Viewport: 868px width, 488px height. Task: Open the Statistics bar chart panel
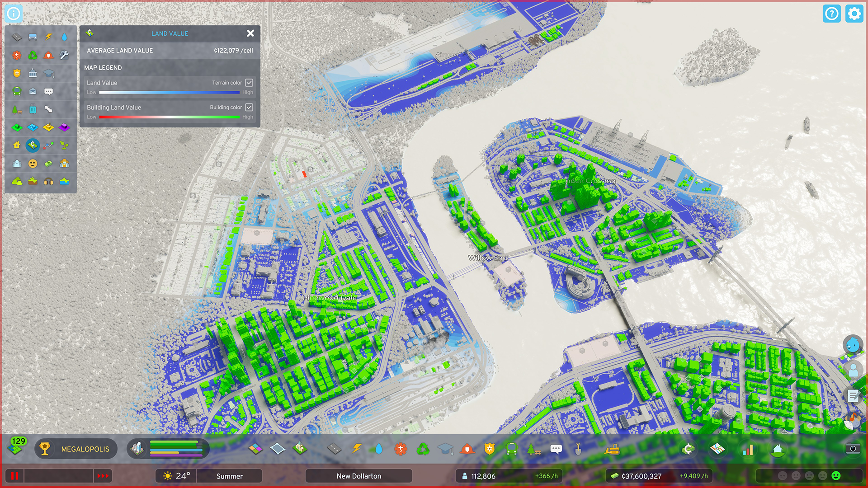(748, 450)
